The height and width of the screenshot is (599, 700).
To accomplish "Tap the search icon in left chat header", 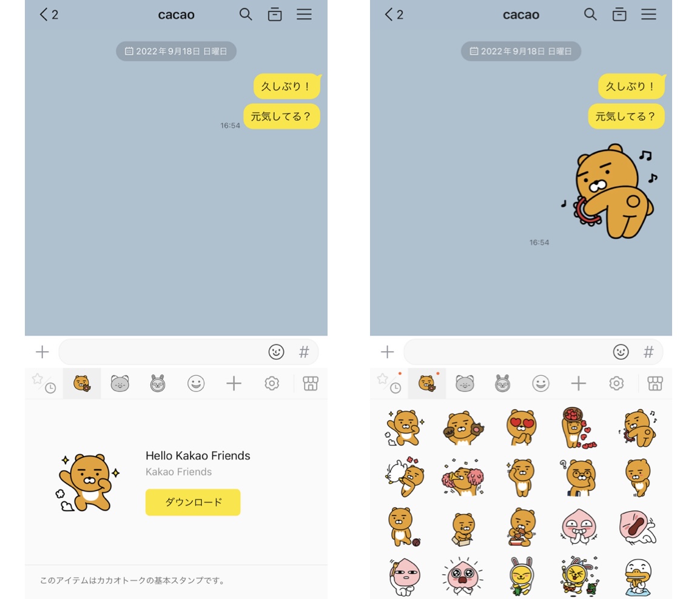I will coord(246,15).
